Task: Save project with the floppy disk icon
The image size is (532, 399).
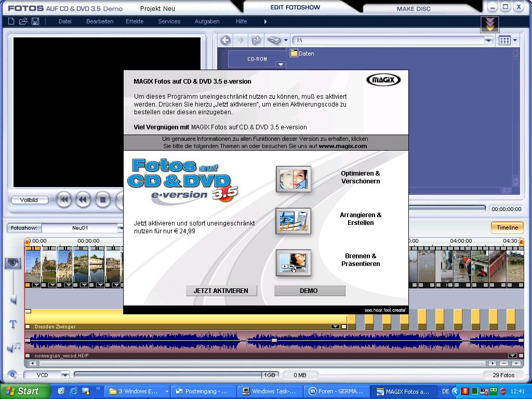Action: pos(35,21)
